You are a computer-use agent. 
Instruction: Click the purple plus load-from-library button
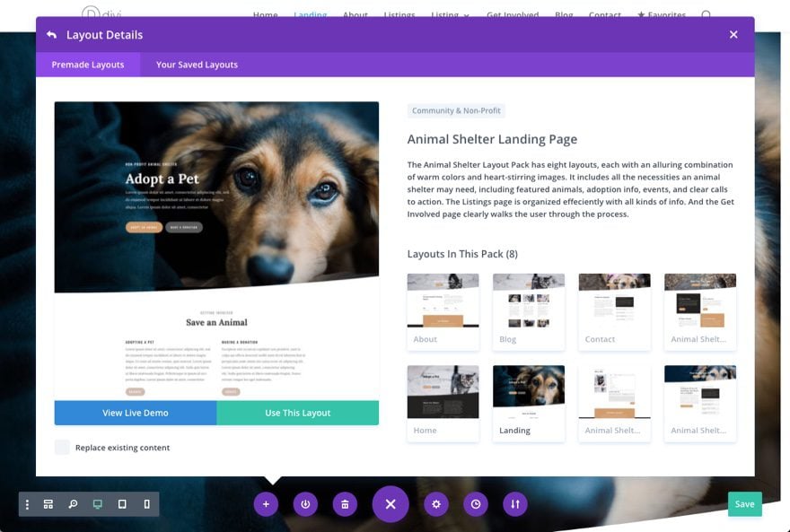click(266, 504)
